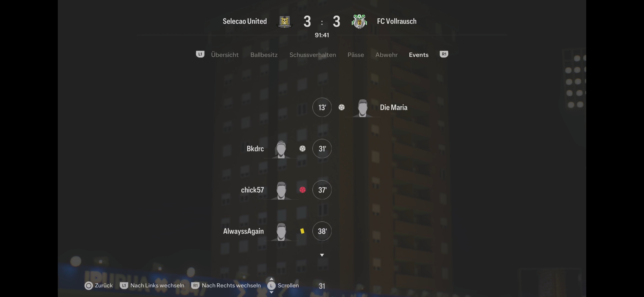The image size is (644, 297).
Task: Click the yellow card icon beside AlwayssAgain
Action: point(302,231)
